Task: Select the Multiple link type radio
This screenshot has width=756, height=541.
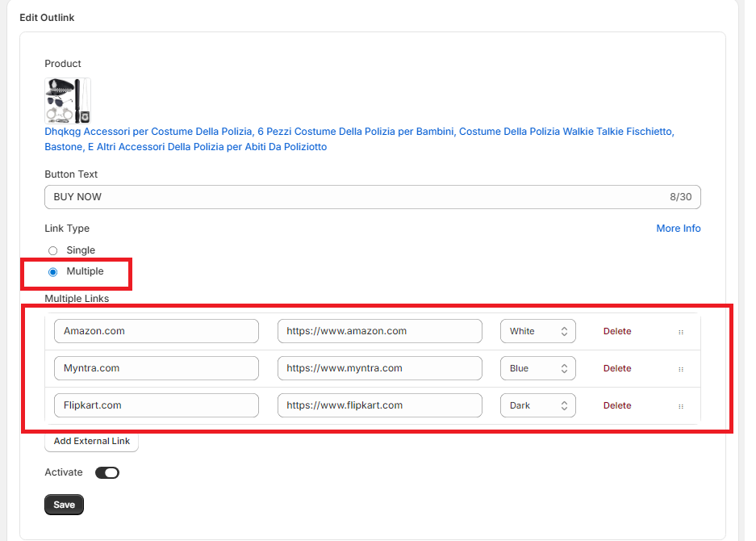Action: (53, 272)
